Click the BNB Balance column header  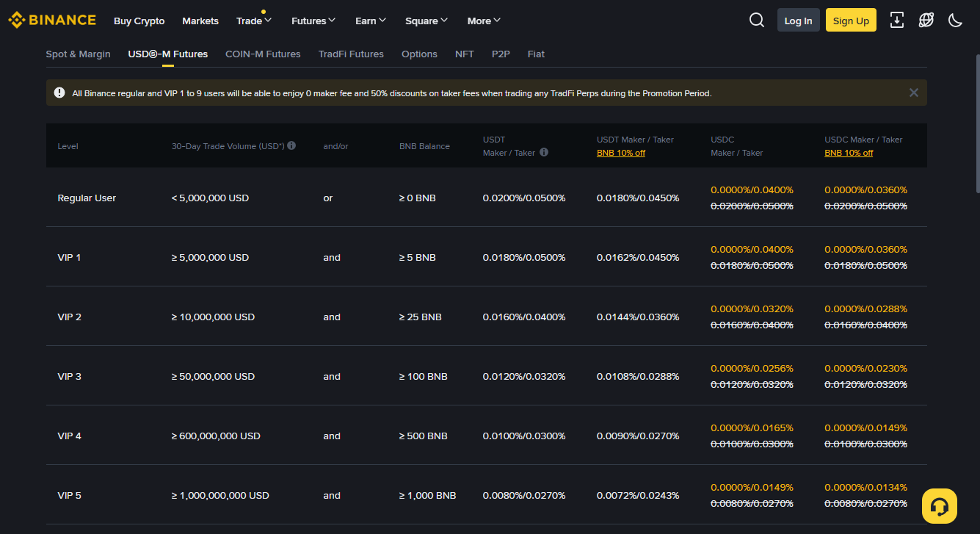424,146
